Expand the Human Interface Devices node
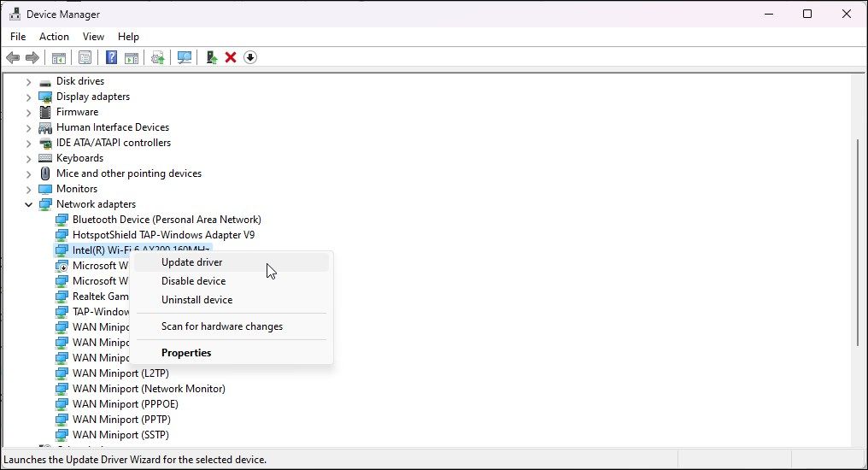Viewport: 868px width, 470px height. point(28,127)
